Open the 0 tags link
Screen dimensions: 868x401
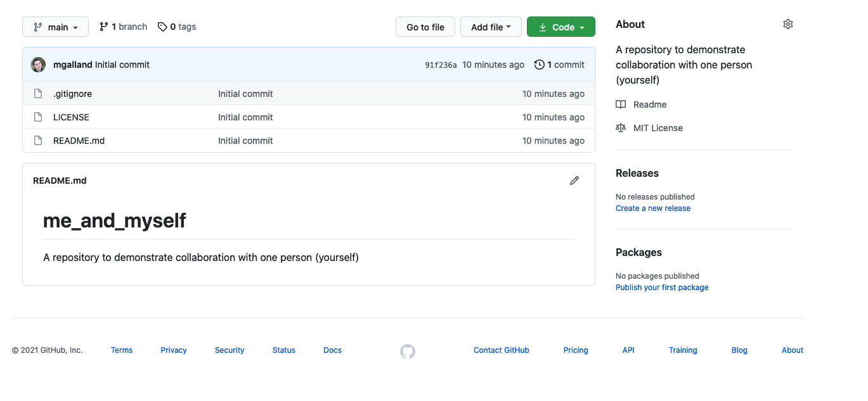[x=177, y=27]
